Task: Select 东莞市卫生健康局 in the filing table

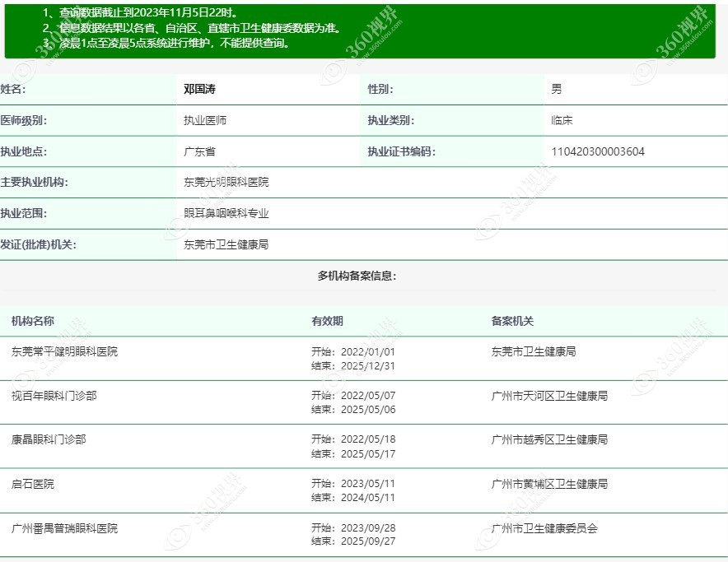Action: (x=534, y=352)
